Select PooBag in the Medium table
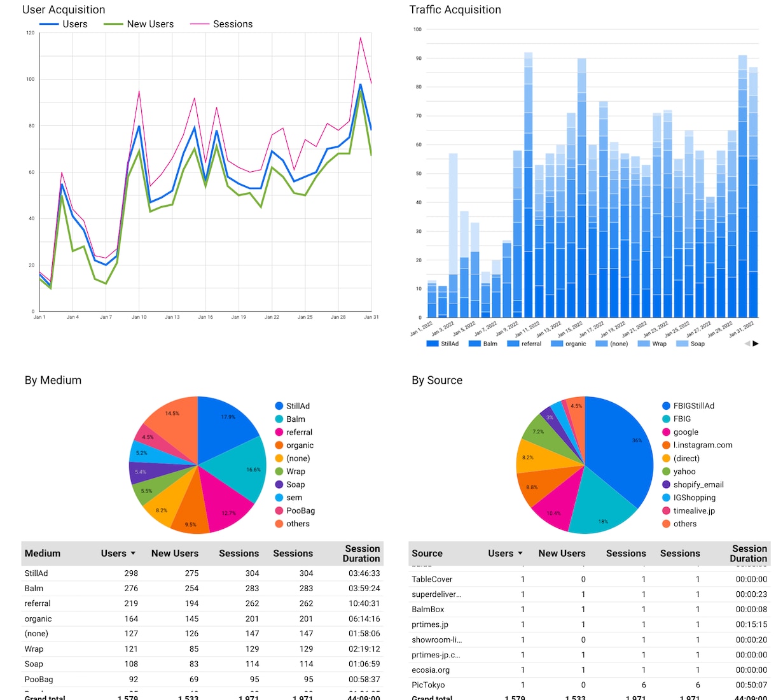The height and width of the screenshot is (700, 776). pos(39,680)
